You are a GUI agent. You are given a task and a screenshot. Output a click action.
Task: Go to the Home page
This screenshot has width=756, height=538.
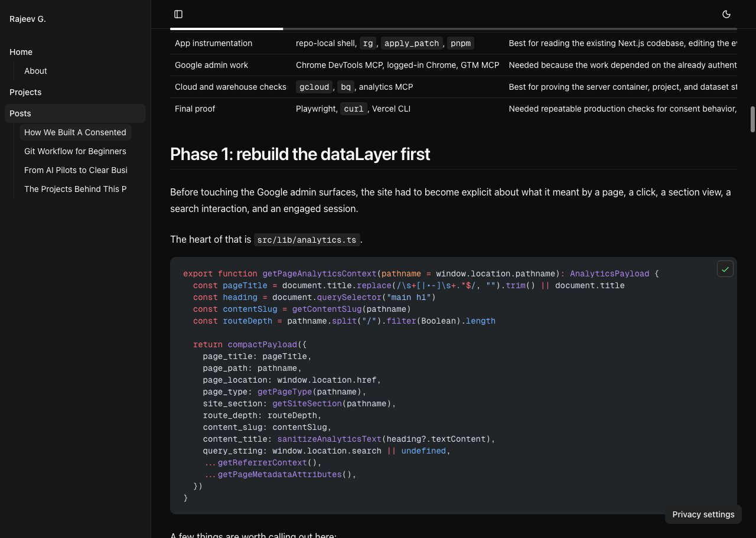tap(21, 52)
